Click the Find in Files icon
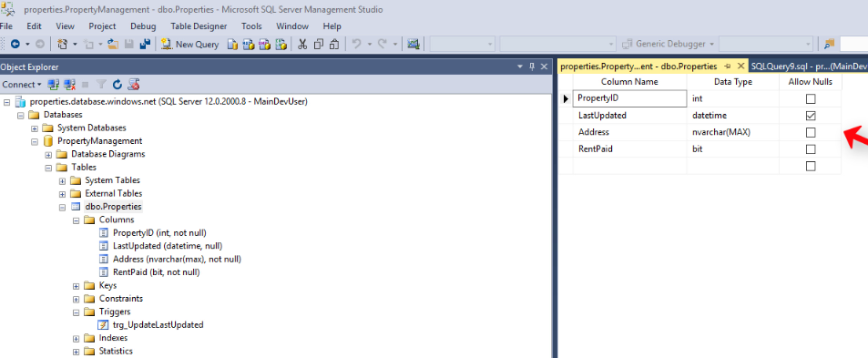The image size is (868, 358). click(829, 45)
